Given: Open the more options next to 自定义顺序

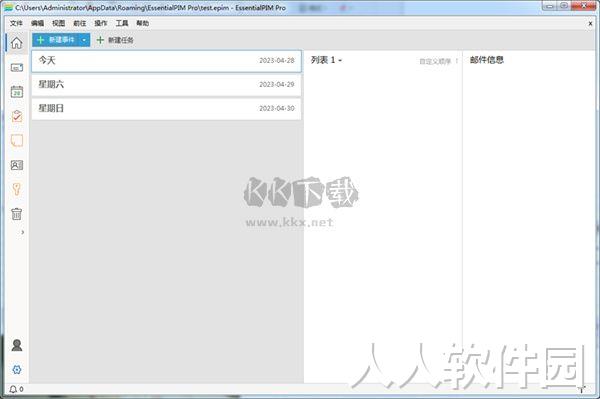Looking at the screenshot, I should [x=457, y=61].
